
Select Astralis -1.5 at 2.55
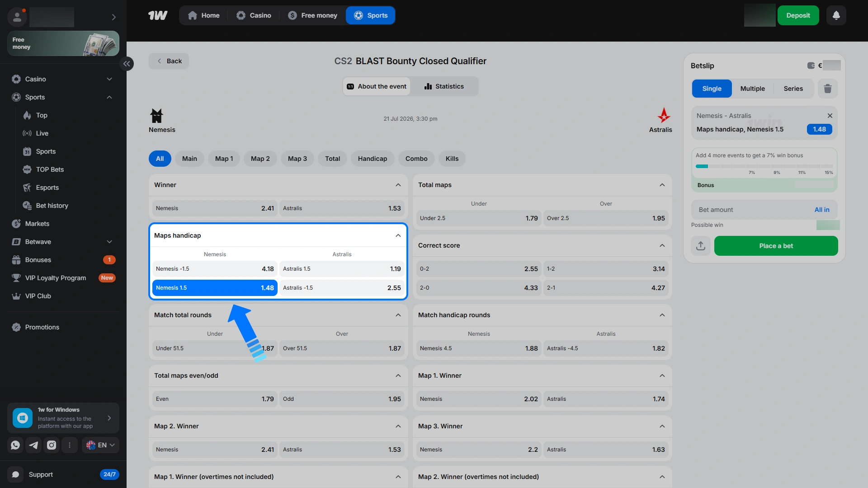pyautogui.click(x=342, y=288)
